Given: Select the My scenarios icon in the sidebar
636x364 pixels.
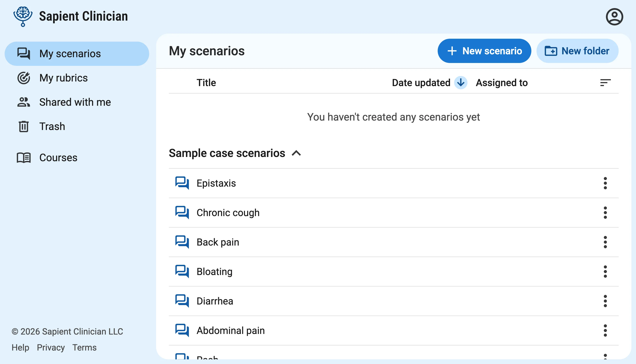Looking at the screenshot, I should click(x=24, y=54).
